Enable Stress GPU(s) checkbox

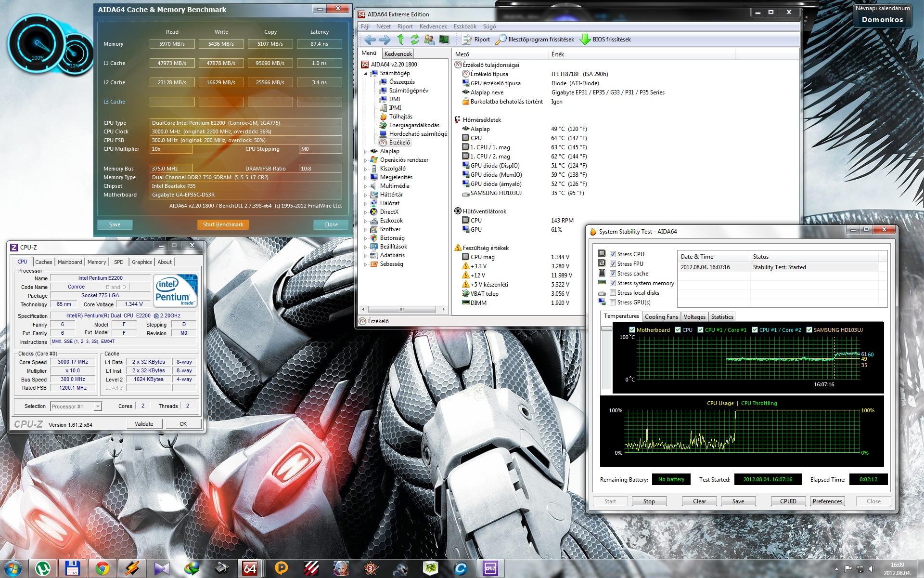click(x=613, y=302)
